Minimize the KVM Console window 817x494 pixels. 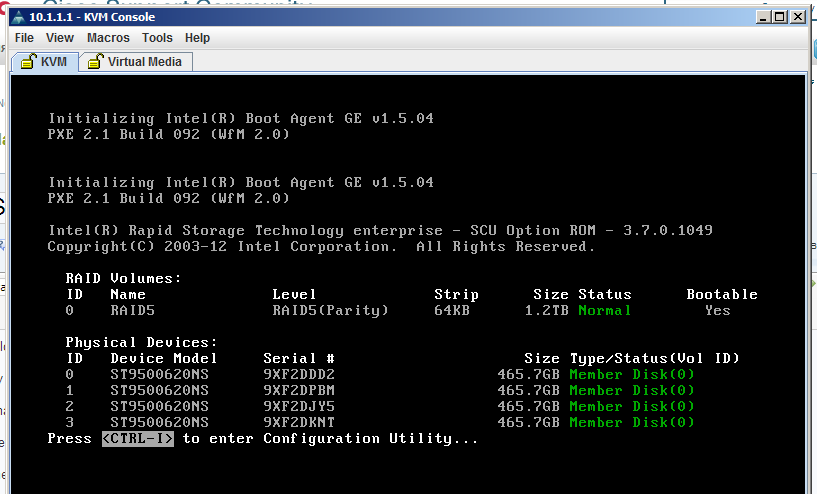(763, 17)
